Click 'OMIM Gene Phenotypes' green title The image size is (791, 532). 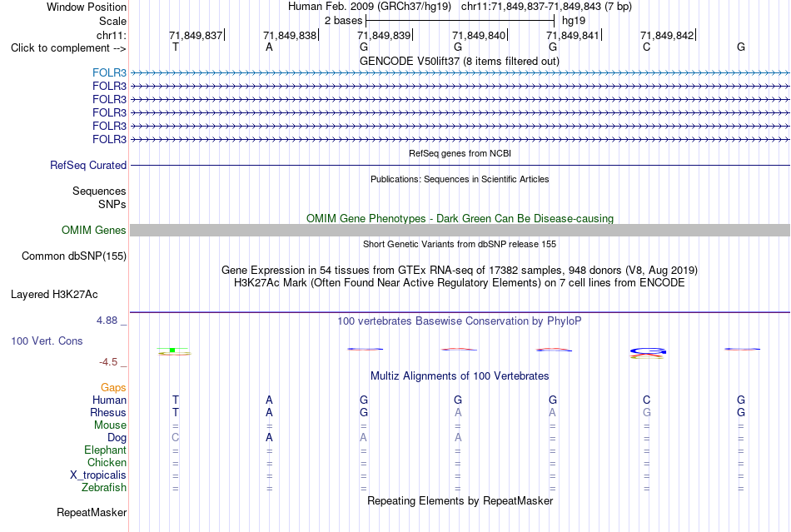[460, 218]
